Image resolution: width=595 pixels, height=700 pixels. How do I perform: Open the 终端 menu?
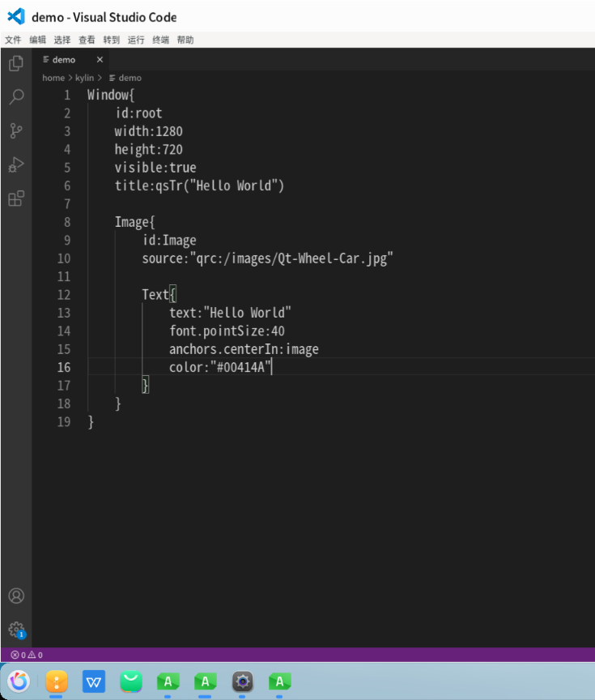[160, 40]
